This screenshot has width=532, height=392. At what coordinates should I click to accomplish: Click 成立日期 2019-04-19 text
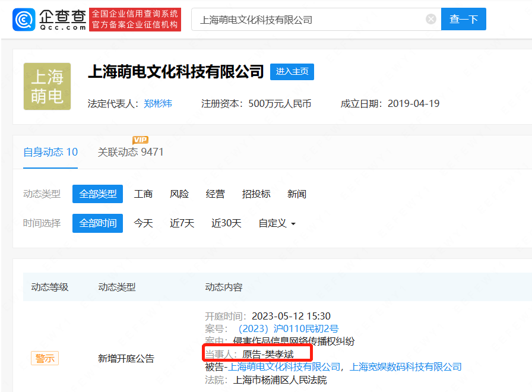pos(390,103)
